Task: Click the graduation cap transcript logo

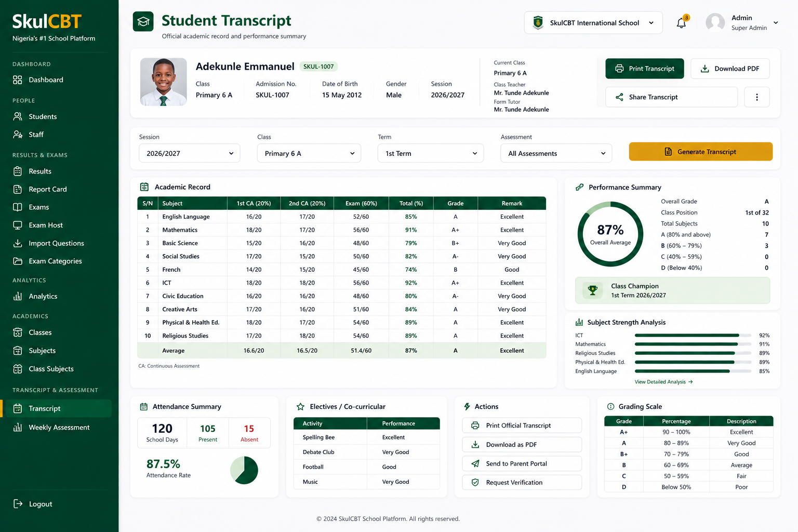Action: 143,21
